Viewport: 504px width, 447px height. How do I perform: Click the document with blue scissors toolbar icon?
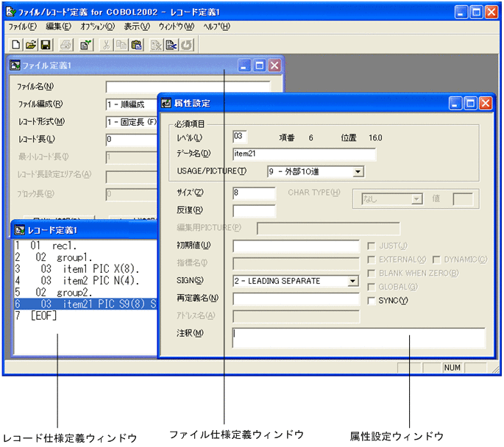pyautogui.click(x=171, y=45)
